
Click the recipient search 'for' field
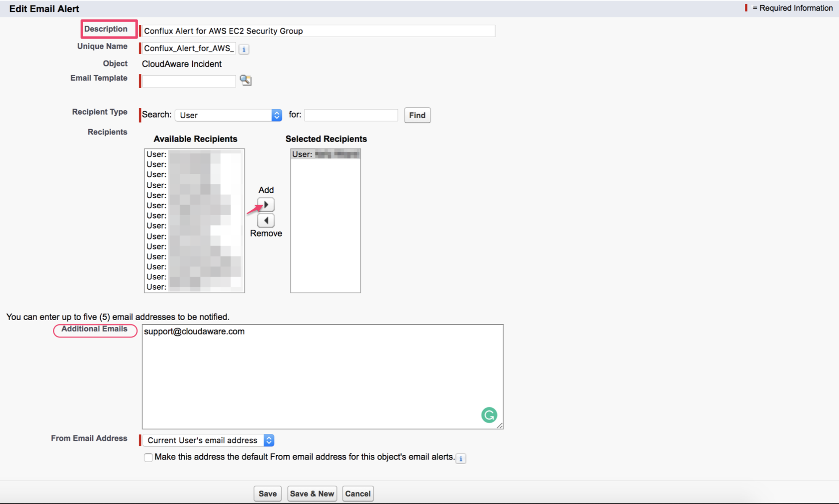(x=351, y=115)
